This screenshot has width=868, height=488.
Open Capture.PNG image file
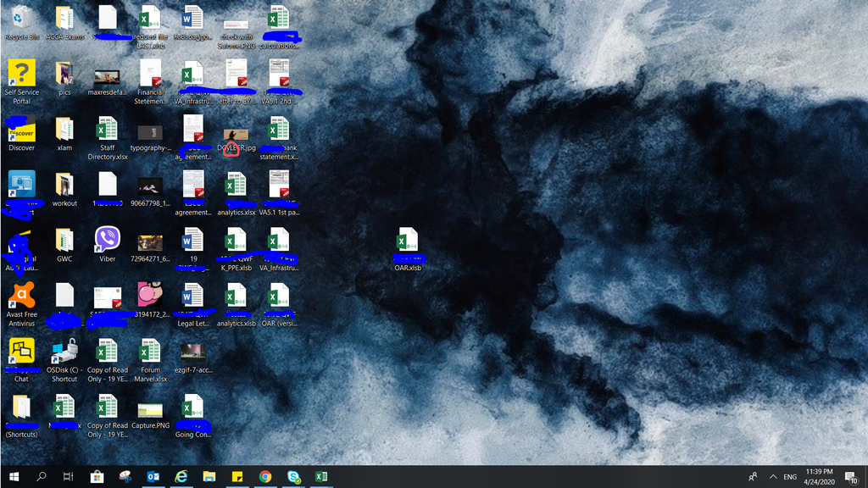tap(150, 415)
